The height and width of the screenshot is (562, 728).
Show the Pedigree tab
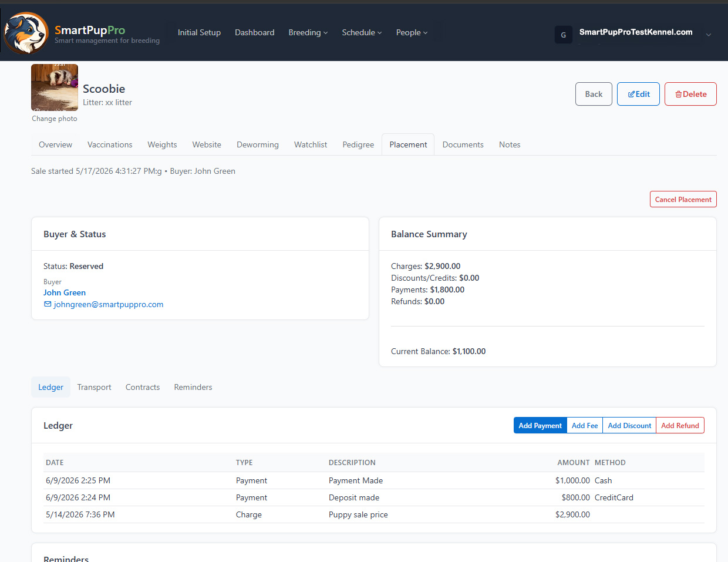358,144
